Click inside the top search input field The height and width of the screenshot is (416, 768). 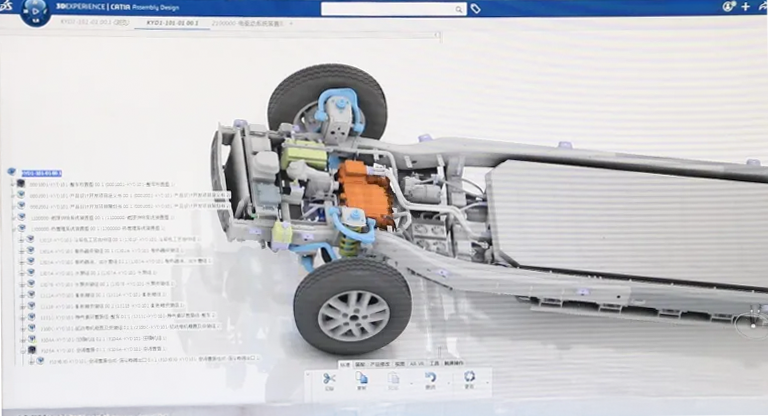(390, 8)
